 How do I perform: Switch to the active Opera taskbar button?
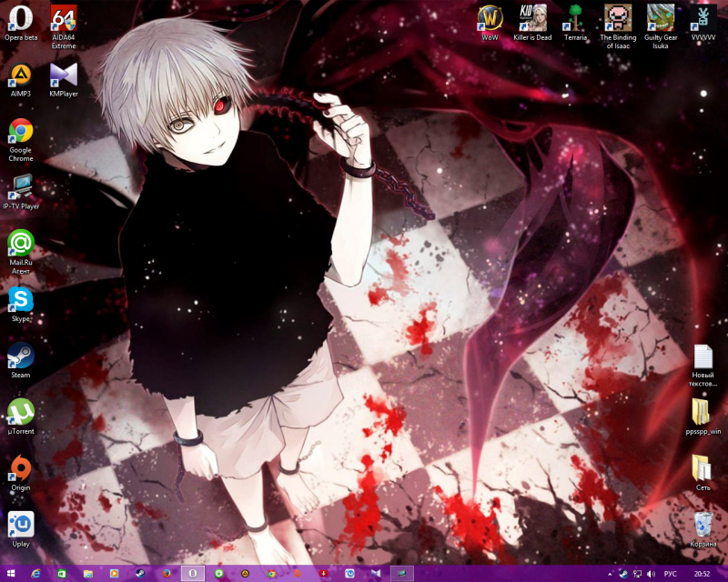(192, 574)
